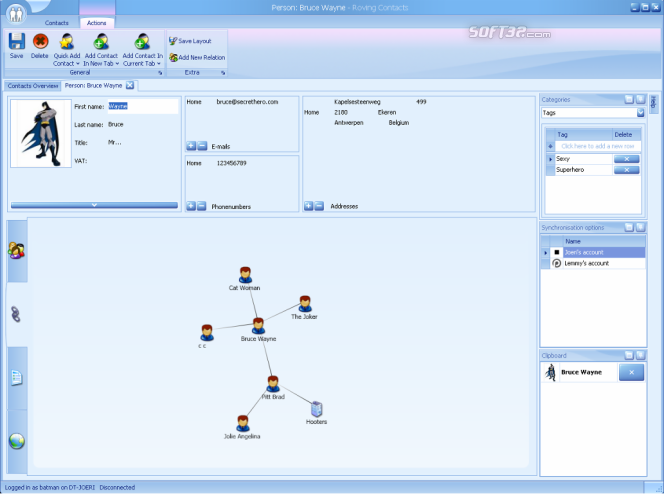Open Quick Add Contact
This screenshot has height=494, width=664.
(66, 50)
